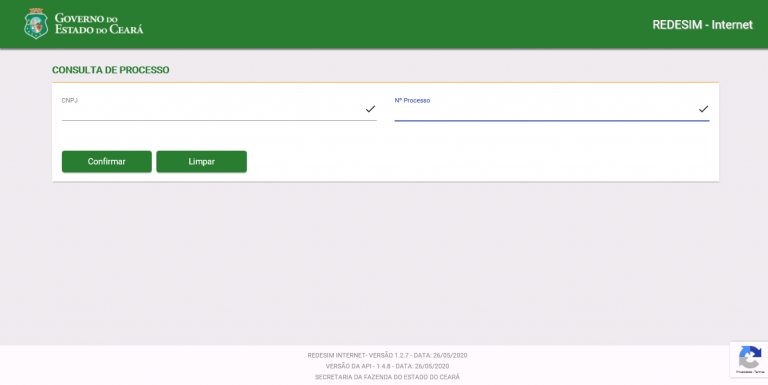Click the Secretaria da Fazenda footer text

click(x=387, y=377)
